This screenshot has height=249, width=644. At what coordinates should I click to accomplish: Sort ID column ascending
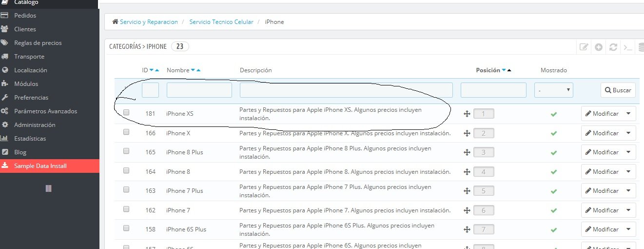tap(157, 70)
